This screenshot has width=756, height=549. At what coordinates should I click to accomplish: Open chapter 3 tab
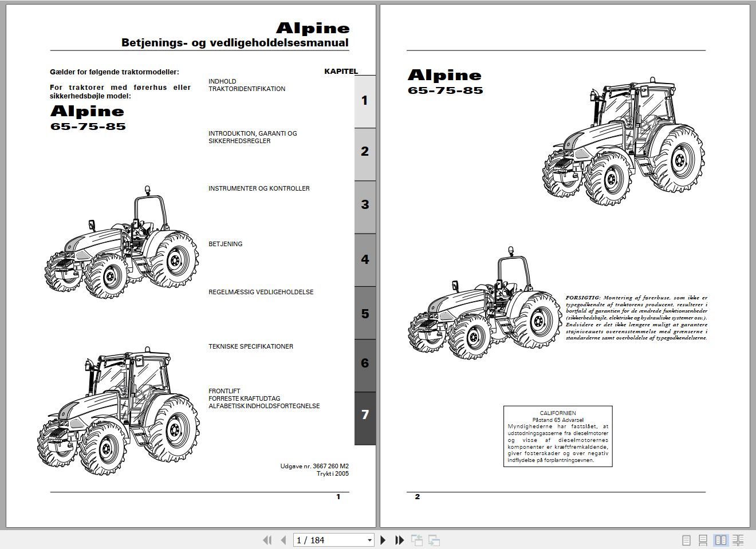(x=365, y=207)
